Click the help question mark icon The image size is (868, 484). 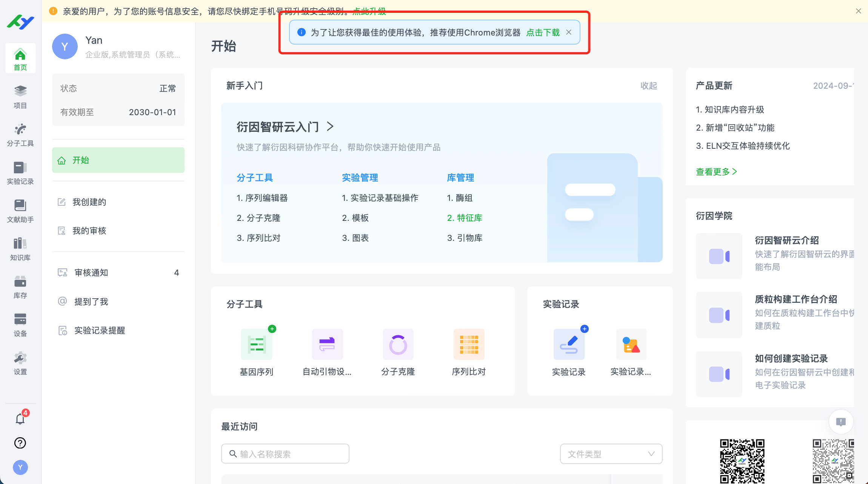(x=20, y=443)
